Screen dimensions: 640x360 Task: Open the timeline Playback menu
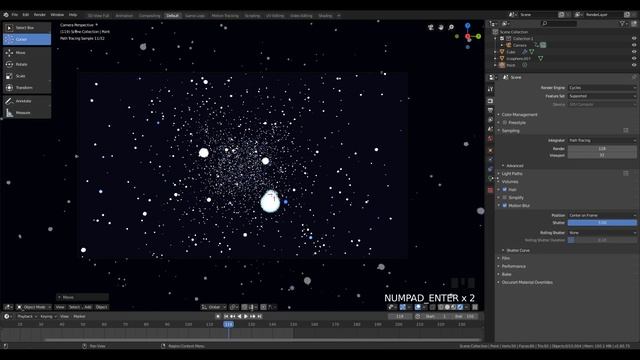click(x=27, y=316)
